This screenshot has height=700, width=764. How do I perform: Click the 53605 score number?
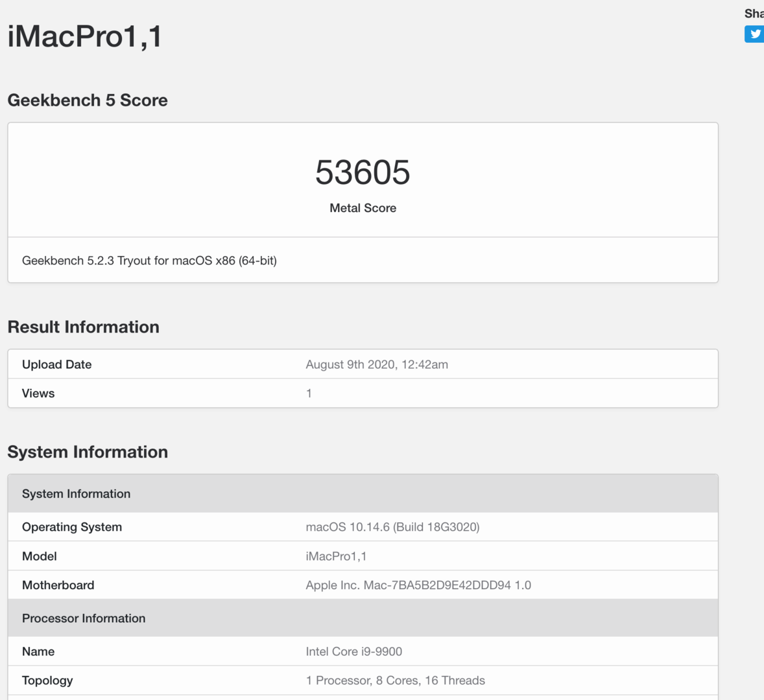click(363, 172)
